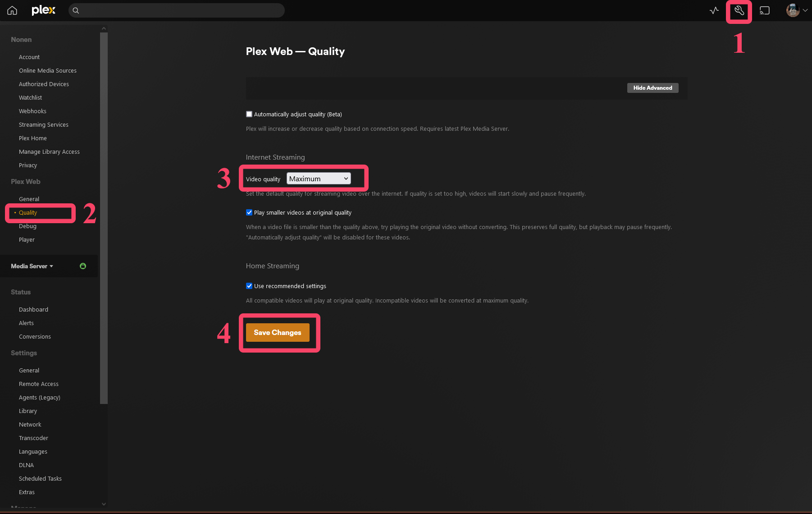812x514 pixels.
Task: Click the Home icon in top bar
Action: coord(12,10)
